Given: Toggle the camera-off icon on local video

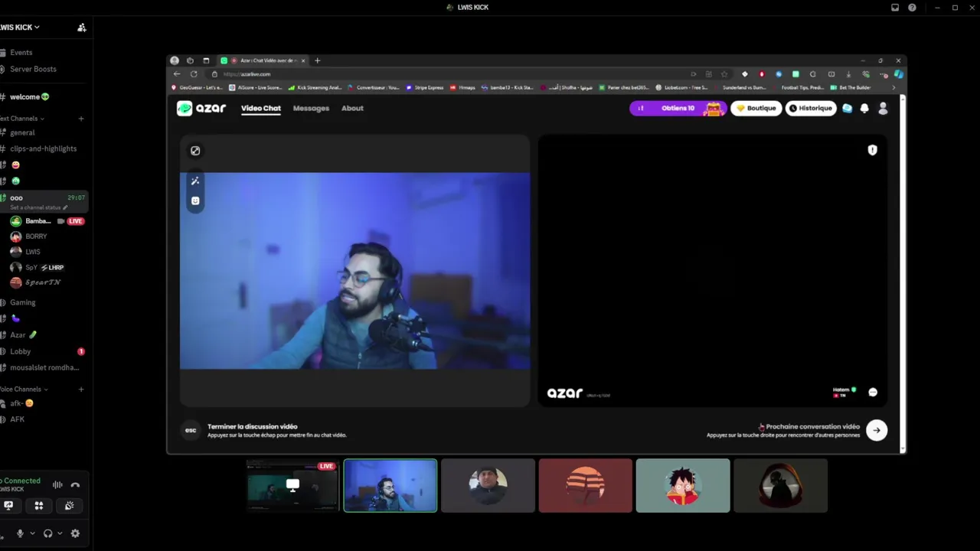Looking at the screenshot, I should [195, 151].
